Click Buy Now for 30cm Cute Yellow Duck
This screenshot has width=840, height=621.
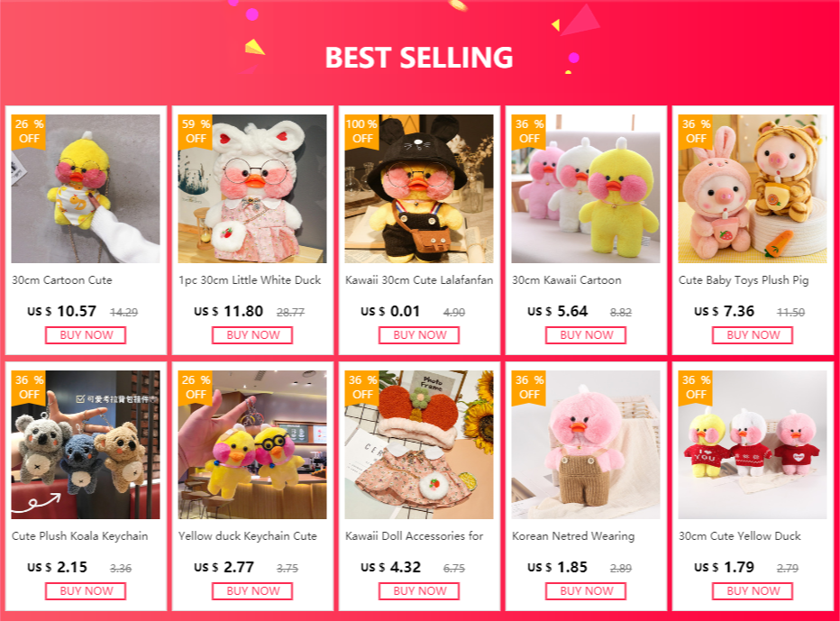click(753, 591)
